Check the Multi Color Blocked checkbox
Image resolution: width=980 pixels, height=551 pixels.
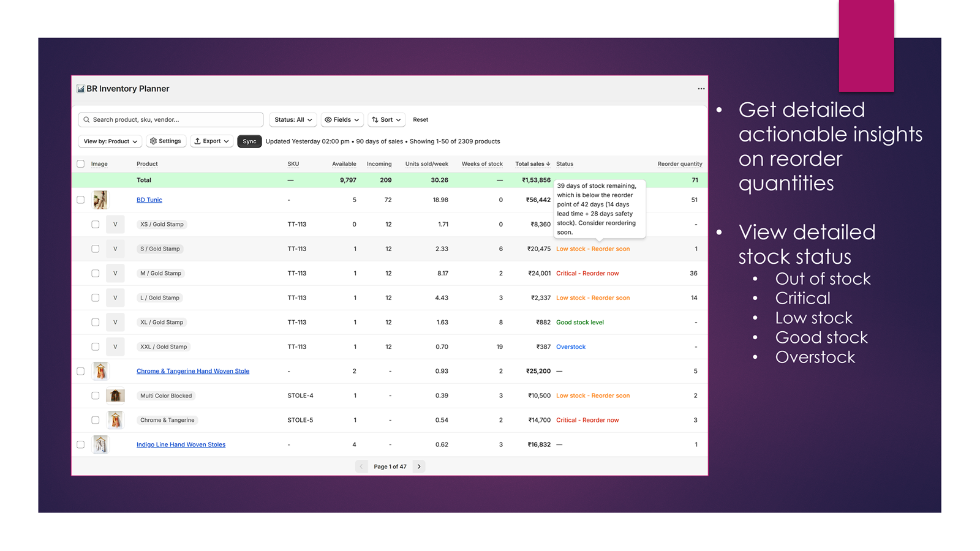click(96, 395)
